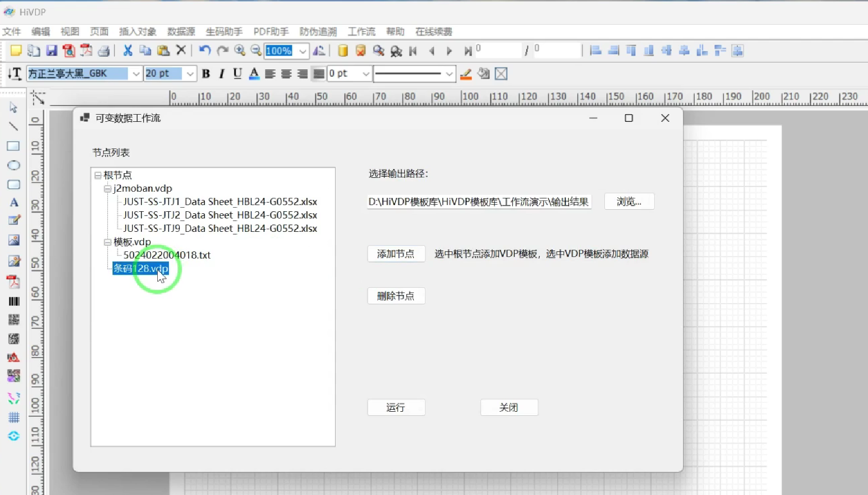Click the 运行 button

click(x=396, y=408)
